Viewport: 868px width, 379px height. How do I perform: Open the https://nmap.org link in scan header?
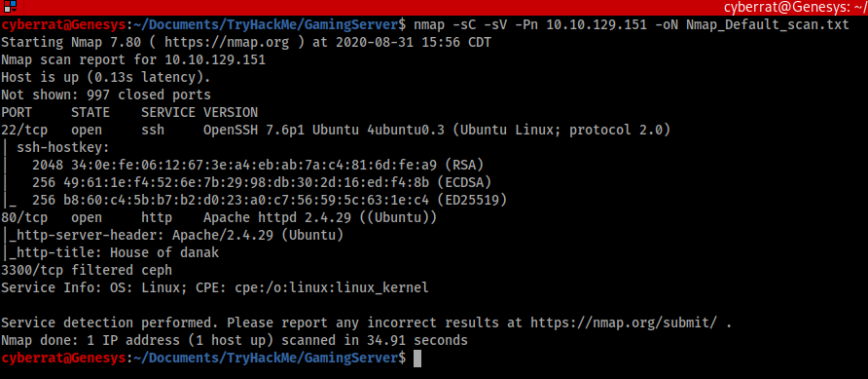[227, 42]
